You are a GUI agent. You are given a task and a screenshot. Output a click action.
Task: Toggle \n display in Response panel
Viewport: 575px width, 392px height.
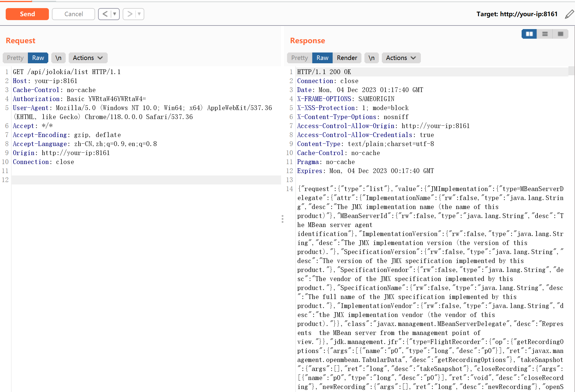[x=371, y=58]
